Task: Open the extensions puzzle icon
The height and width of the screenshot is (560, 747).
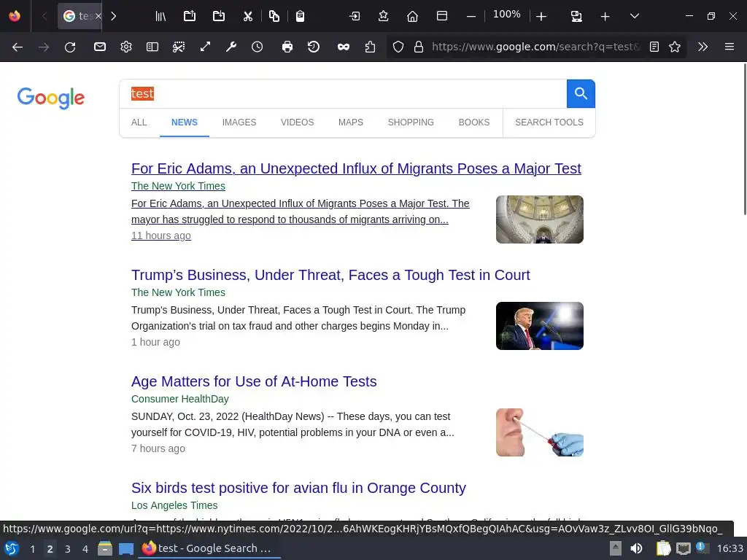Action: click(x=370, y=47)
